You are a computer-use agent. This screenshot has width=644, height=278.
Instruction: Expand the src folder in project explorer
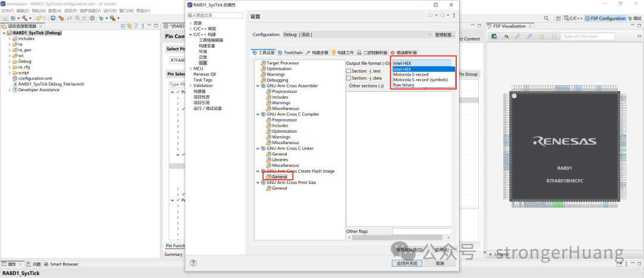point(10,55)
